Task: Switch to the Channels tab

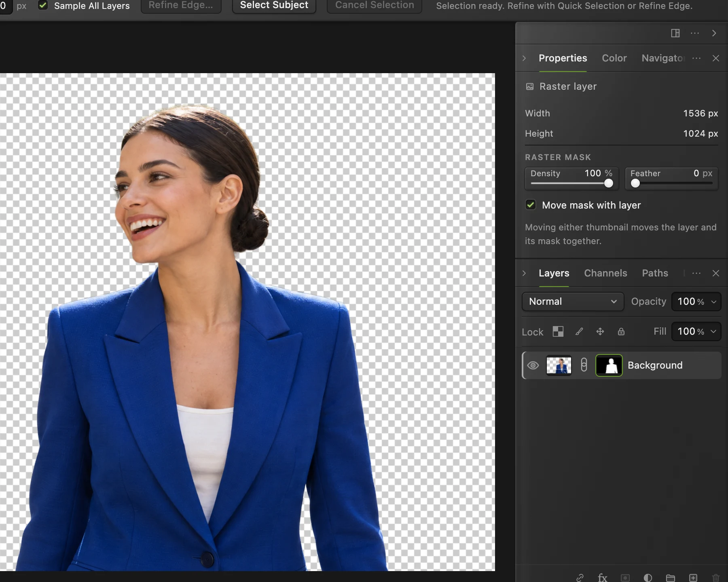Action: (605, 273)
